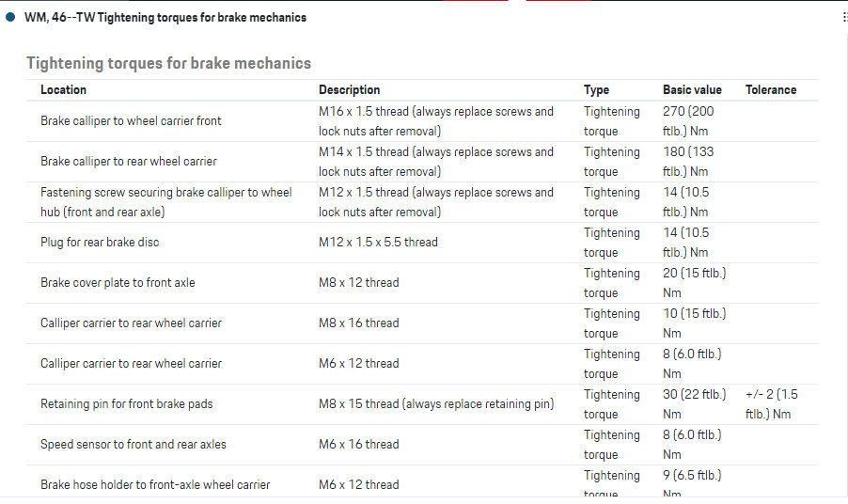Image resolution: width=848 pixels, height=504 pixels.
Task: Click the Tightening torques for brake mechanics heading
Action: point(168,64)
